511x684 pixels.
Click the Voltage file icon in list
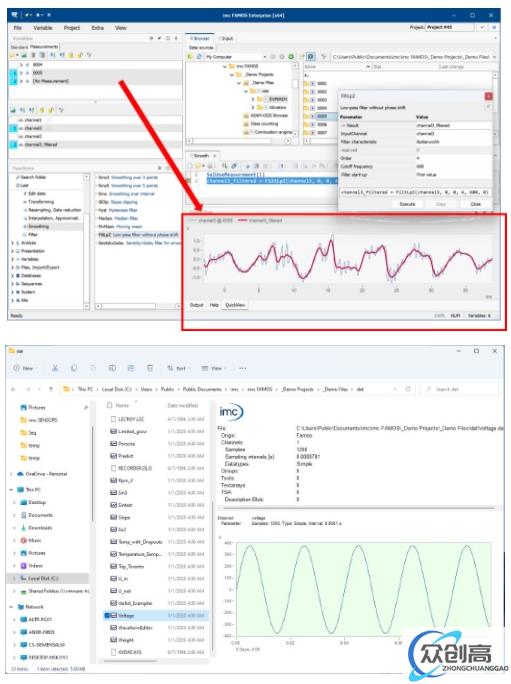coord(113,616)
